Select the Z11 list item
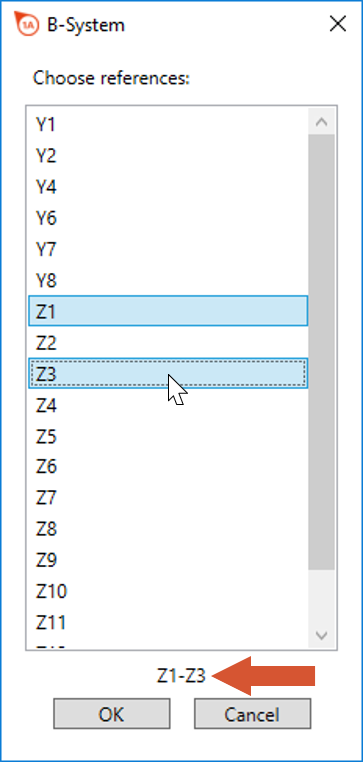Screen dimensions: 363x762 coord(168,623)
